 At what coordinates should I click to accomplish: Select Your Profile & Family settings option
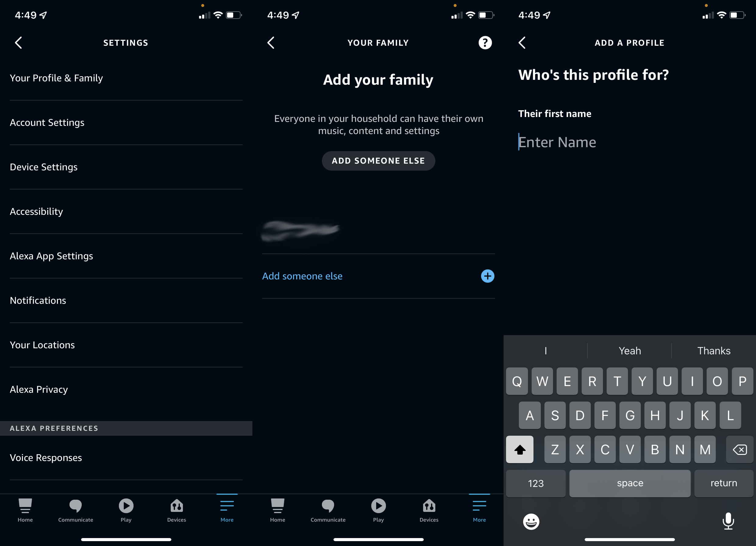pos(57,77)
